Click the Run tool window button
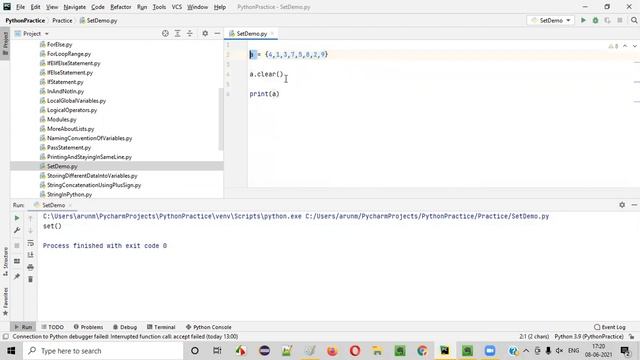Viewport: 640px width, 360px height. coord(23,327)
